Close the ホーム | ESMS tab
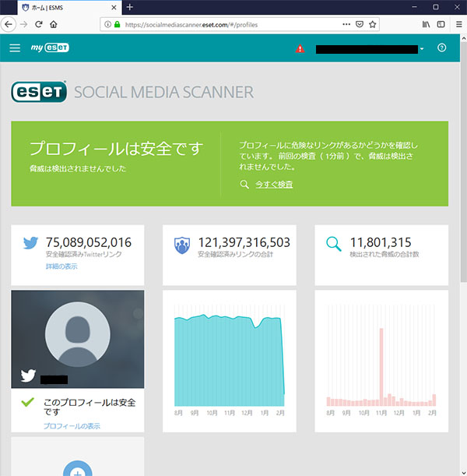The height and width of the screenshot is (476, 467). pyautogui.click(x=114, y=8)
